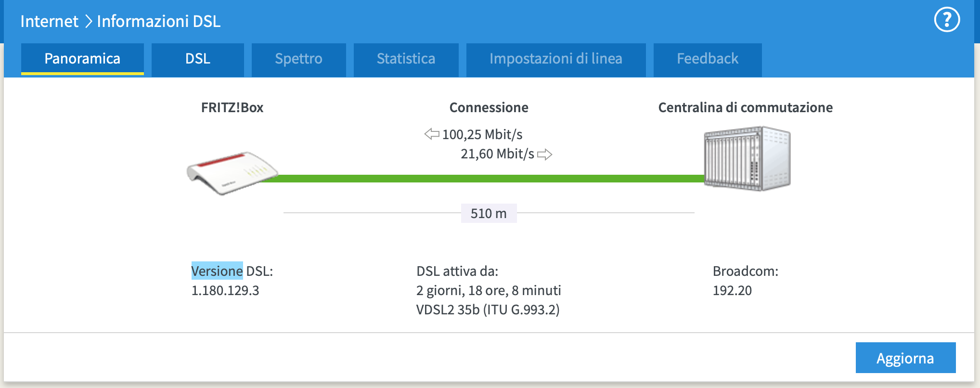Go to Impostazioni di linea tab
The height and width of the screenshot is (388, 980).
556,59
